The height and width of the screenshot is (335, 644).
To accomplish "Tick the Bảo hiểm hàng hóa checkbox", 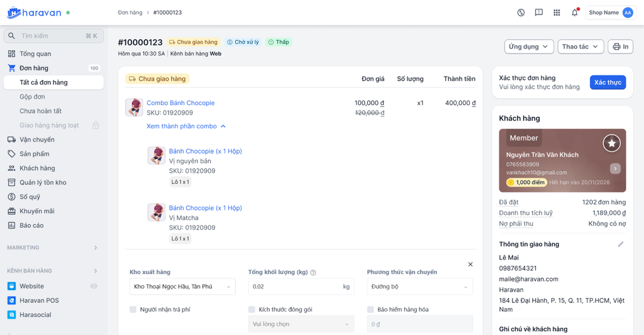I will click(x=370, y=309).
